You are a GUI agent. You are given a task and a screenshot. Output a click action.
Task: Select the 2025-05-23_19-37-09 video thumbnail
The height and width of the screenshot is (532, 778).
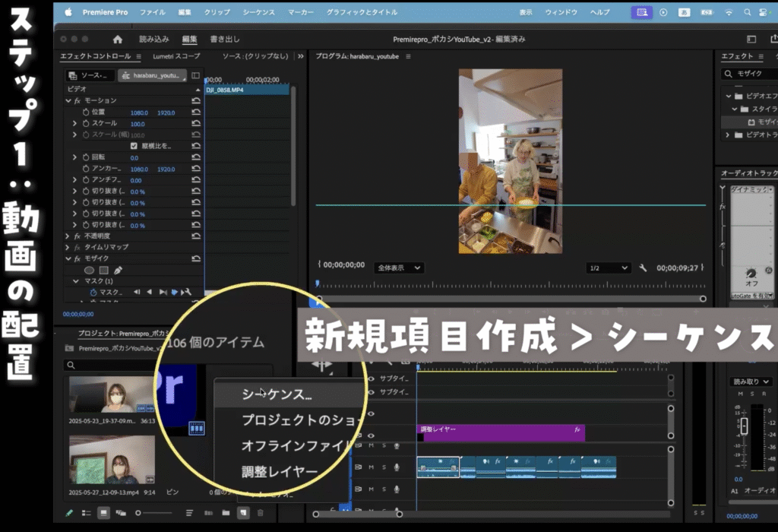point(112,394)
